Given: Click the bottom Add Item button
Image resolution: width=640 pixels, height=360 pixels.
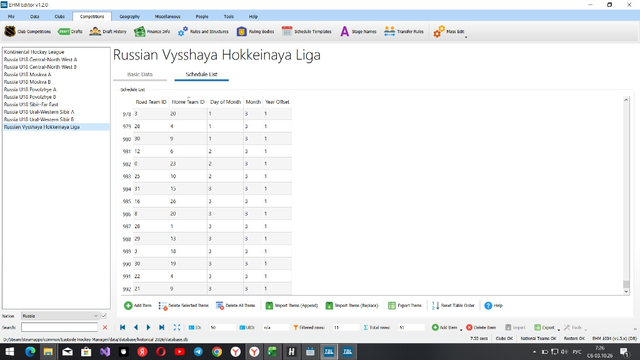Looking at the screenshot, I should [444, 327].
